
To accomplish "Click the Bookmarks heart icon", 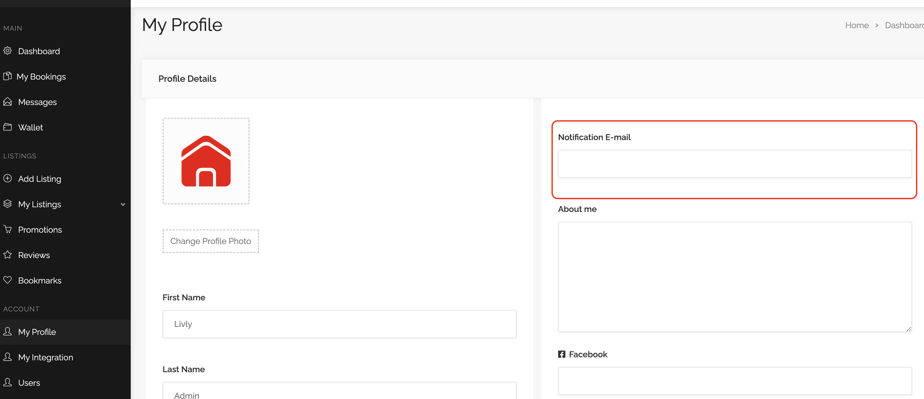I will (8, 280).
